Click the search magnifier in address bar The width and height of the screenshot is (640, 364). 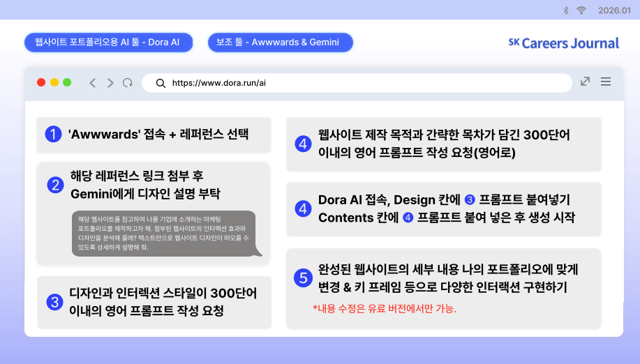coord(161,83)
